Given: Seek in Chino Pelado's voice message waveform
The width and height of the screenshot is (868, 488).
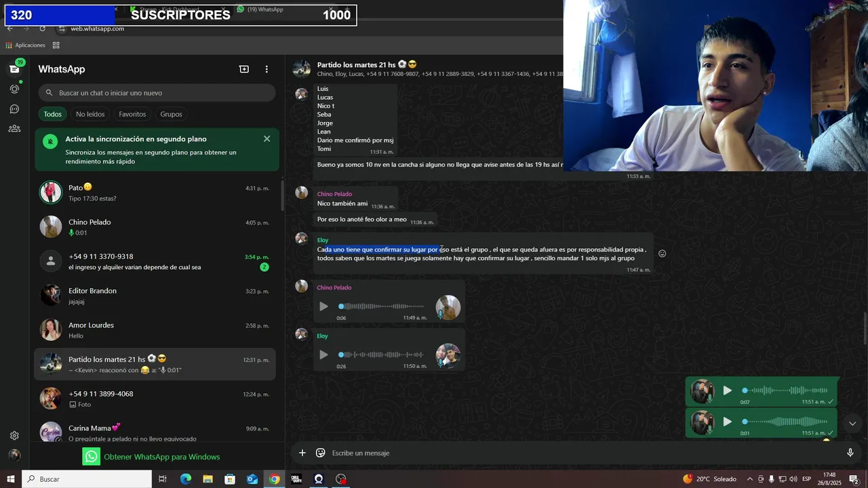Looking at the screenshot, I should (382, 306).
